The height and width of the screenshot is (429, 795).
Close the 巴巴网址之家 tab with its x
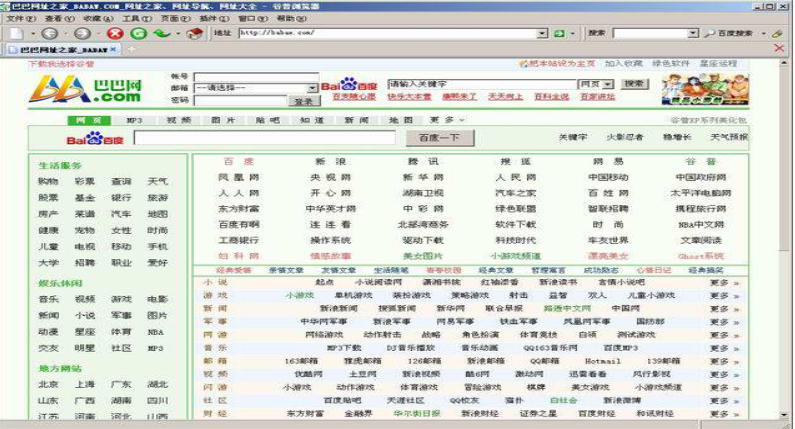pos(113,49)
